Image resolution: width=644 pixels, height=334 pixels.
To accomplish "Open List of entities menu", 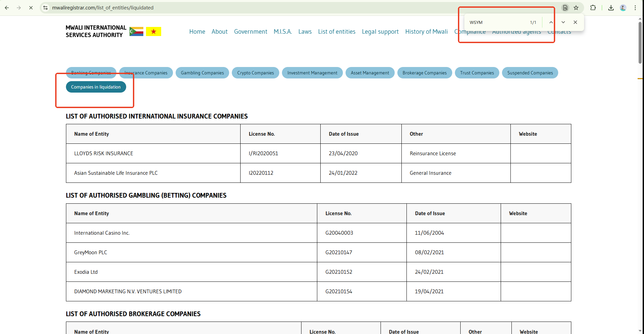I will (x=336, y=32).
